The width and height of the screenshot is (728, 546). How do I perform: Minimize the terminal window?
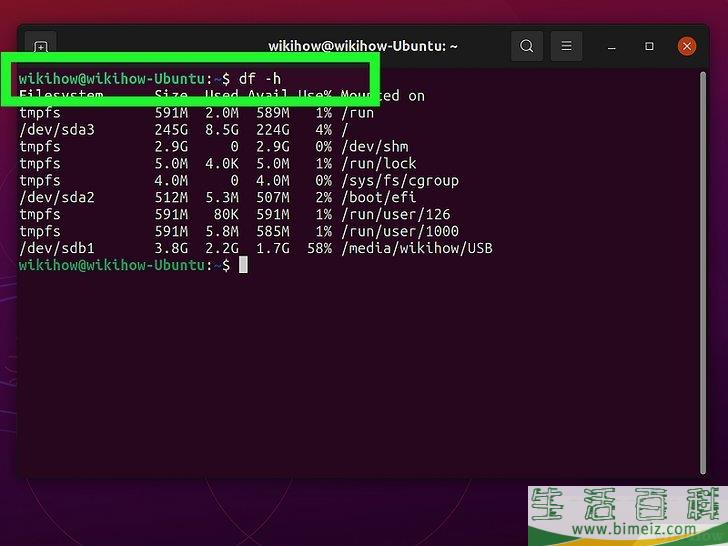tap(611, 46)
